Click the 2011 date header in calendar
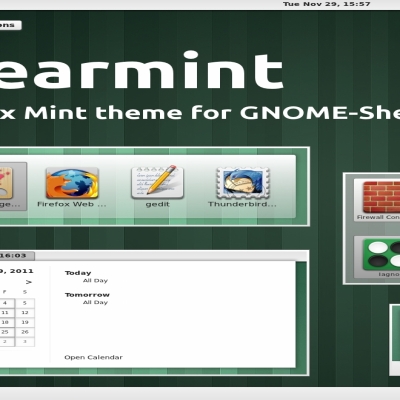The width and height of the screenshot is (400, 400). click(x=17, y=271)
